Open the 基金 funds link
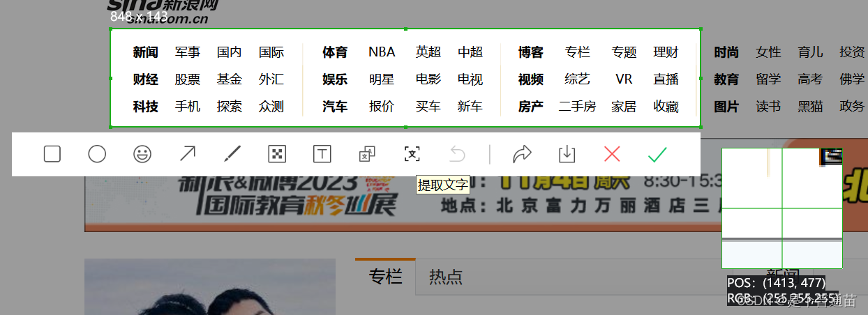 230,79
